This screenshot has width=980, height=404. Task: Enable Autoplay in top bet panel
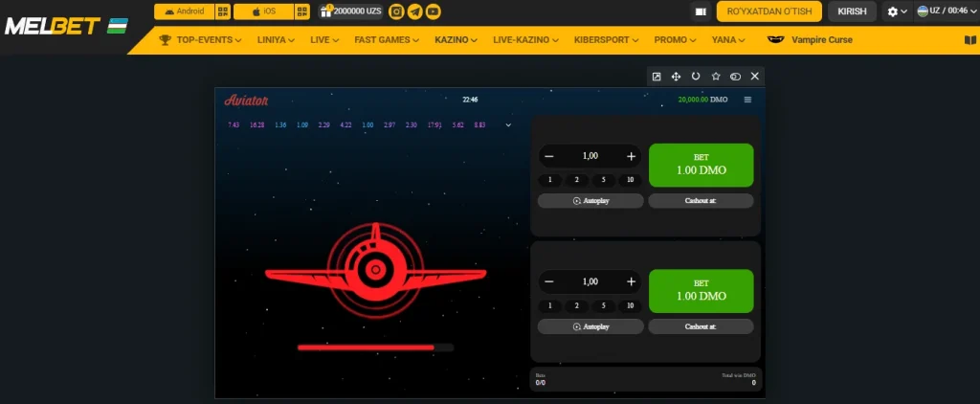[x=590, y=201]
